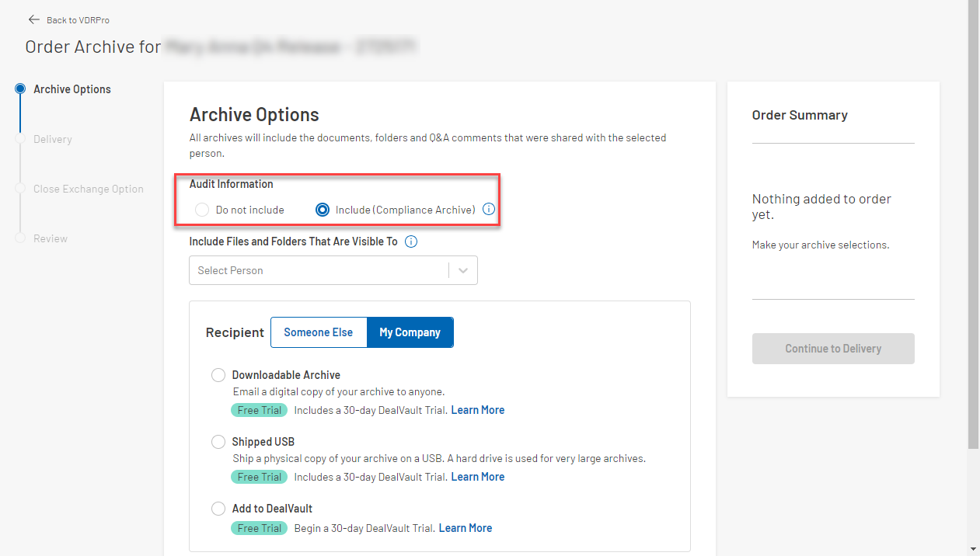Click the chevron on the person selector

pyautogui.click(x=463, y=270)
